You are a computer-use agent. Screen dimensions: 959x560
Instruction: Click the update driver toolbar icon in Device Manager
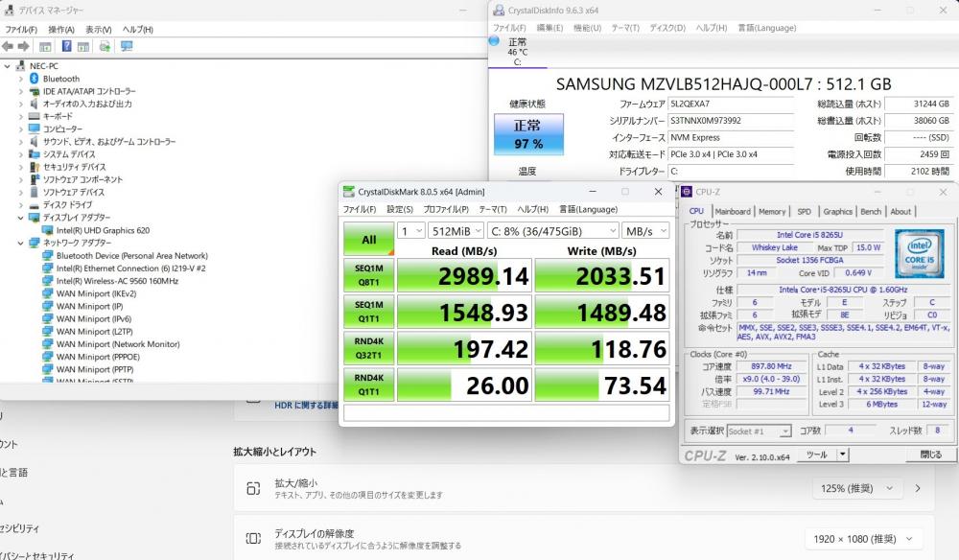point(105,46)
